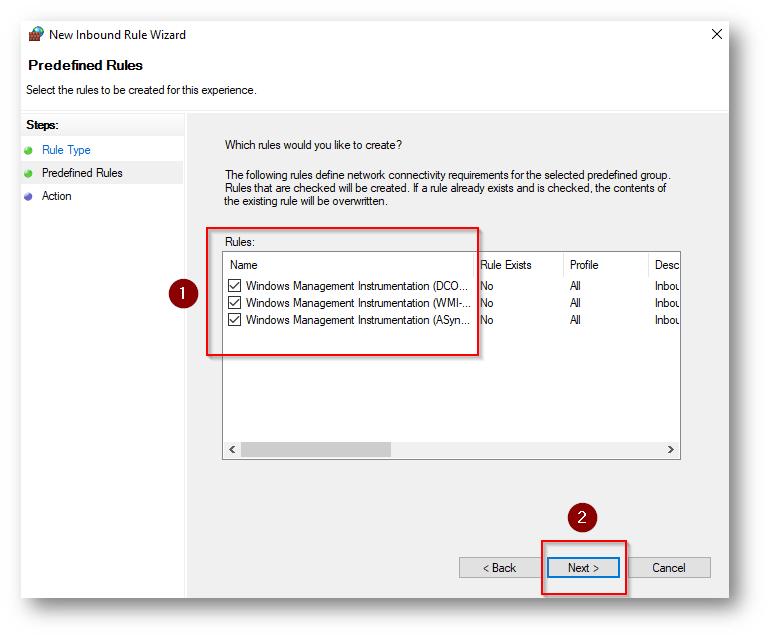Cancel the wizard
Image resolution: width=771 pixels, height=640 pixels.
pyautogui.click(x=669, y=568)
